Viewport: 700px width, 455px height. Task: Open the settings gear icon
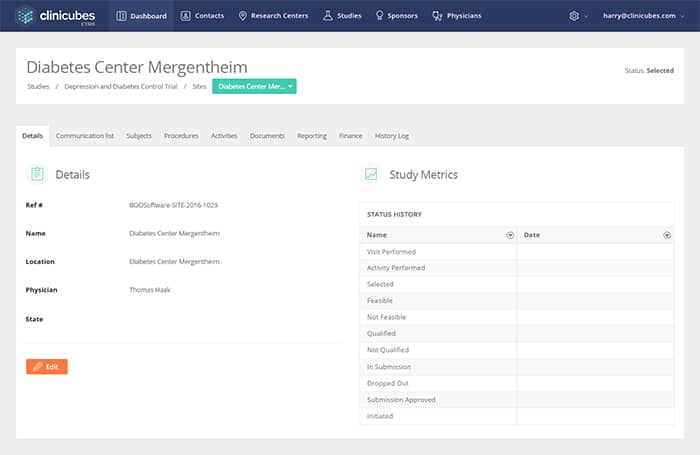coord(574,16)
